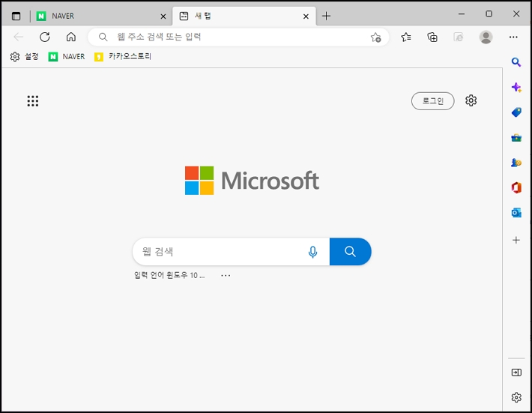Switch to the NAVER tab
The width and height of the screenshot is (532, 413).
102,16
